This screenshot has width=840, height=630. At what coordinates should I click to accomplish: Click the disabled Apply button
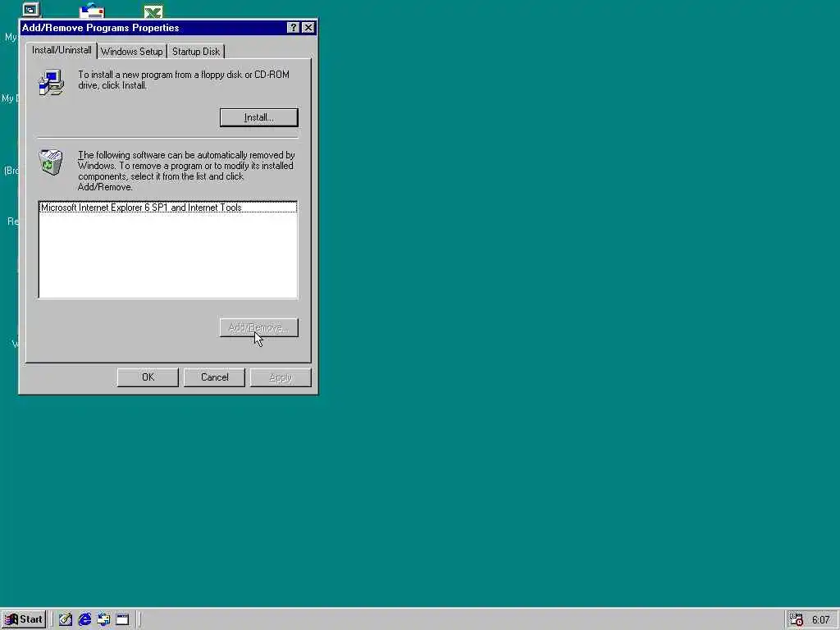click(x=281, y=377)
